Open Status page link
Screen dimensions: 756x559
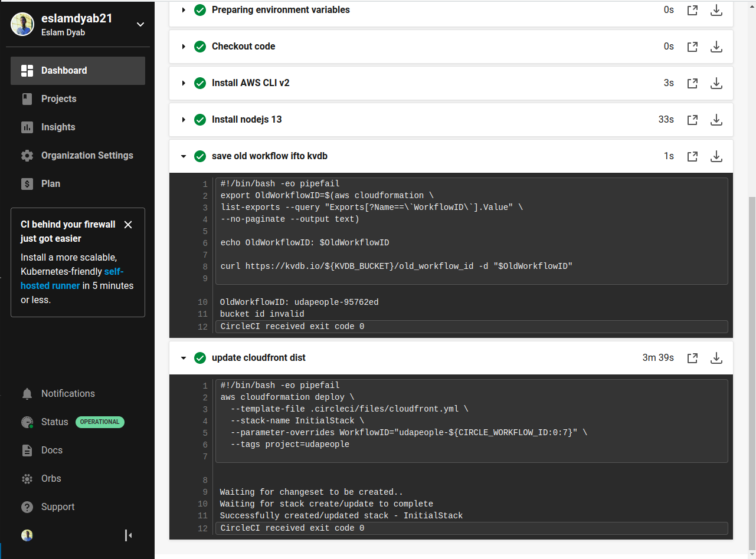click(x=55, y=422)
